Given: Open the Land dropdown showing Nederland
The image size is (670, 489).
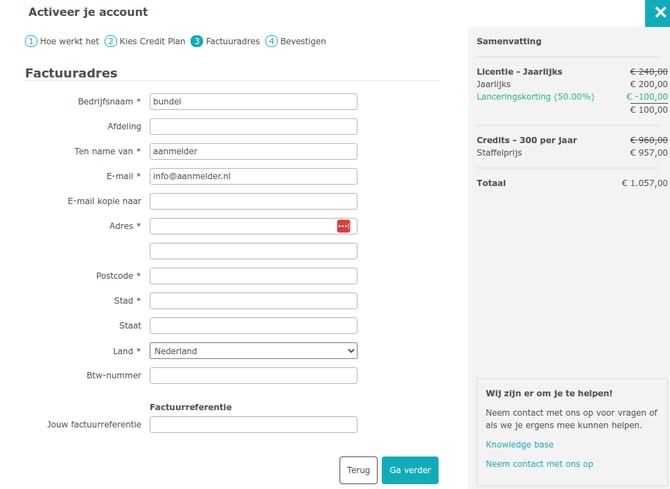Looking at the screenshot, I should click(x=253, y=351).
